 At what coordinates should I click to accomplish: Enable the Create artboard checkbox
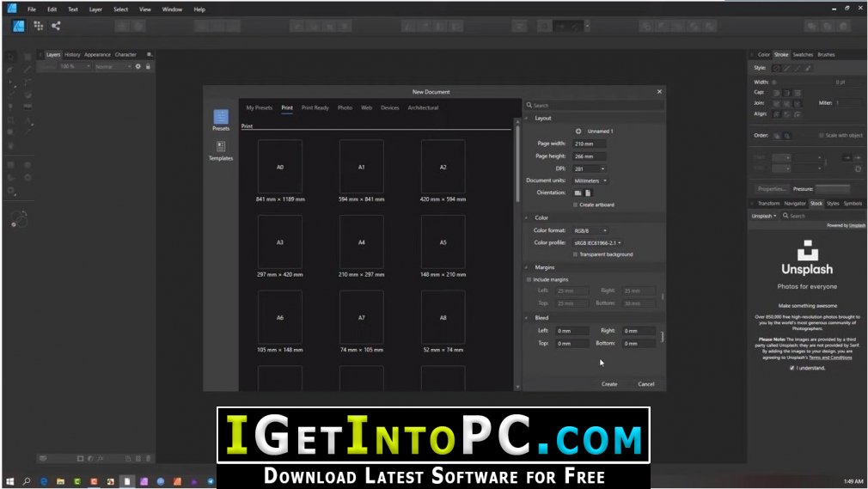[576, 205]
